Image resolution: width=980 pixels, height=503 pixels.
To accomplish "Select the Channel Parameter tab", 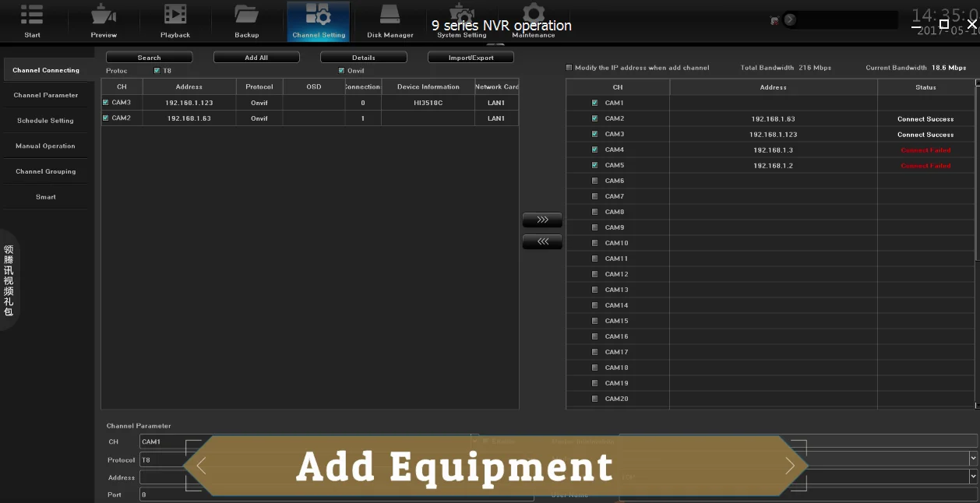I will coord(46,95).
